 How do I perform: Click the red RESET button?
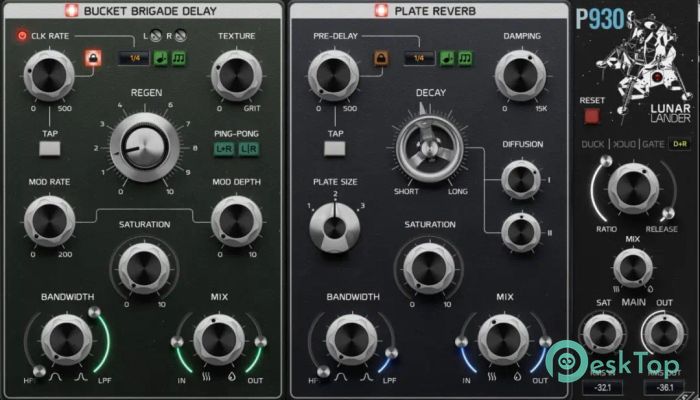[x=592, y=116]
